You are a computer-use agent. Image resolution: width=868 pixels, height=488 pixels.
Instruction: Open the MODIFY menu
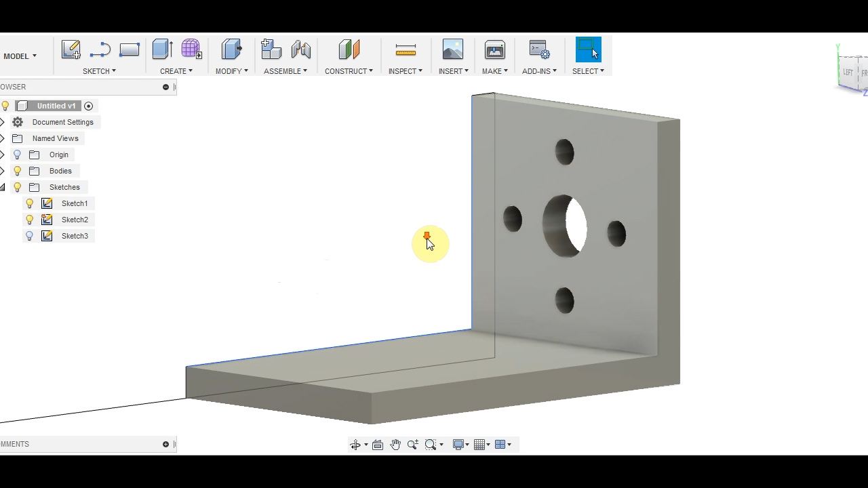(232, 71)
